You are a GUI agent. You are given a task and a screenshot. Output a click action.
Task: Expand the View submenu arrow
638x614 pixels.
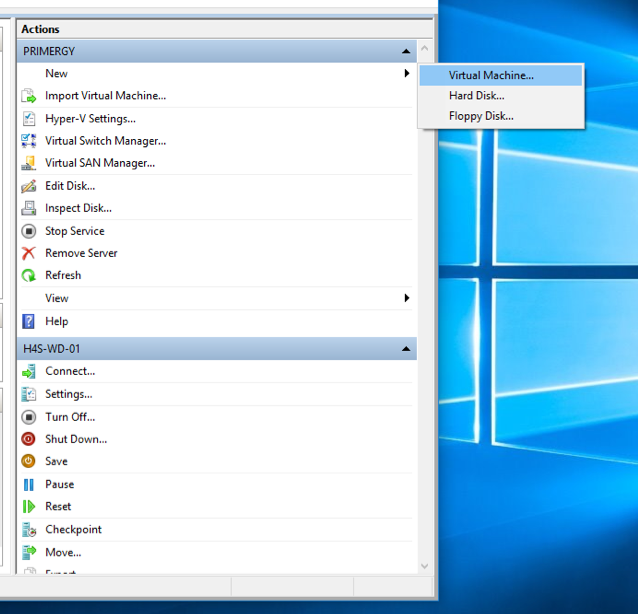click(406, 298)
